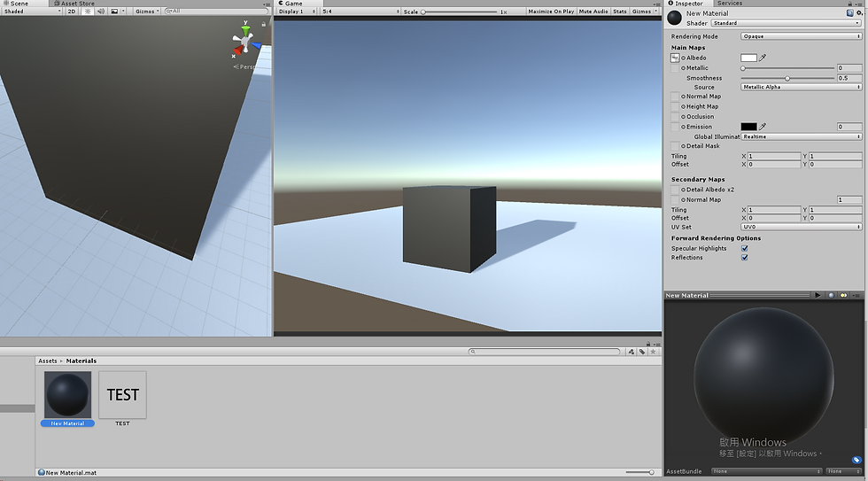Select Detail Albedo x2 picker circle
Viewport: 868px width, 481px height.
(683, 190)
